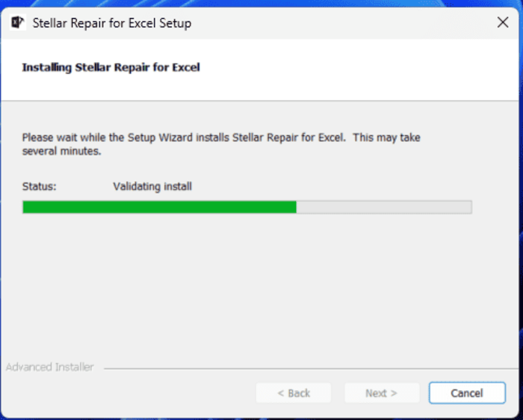Click the Advanced Installer label

click(50, 367)
